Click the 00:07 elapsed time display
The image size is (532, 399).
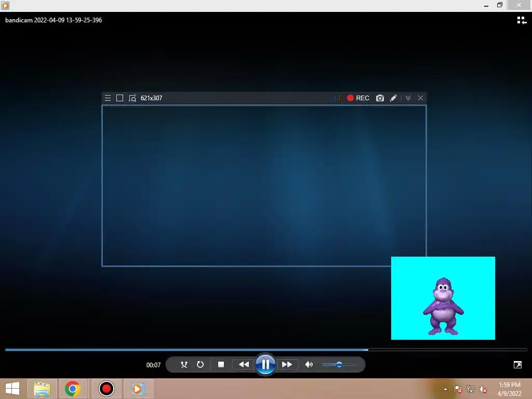coord(153,365)
